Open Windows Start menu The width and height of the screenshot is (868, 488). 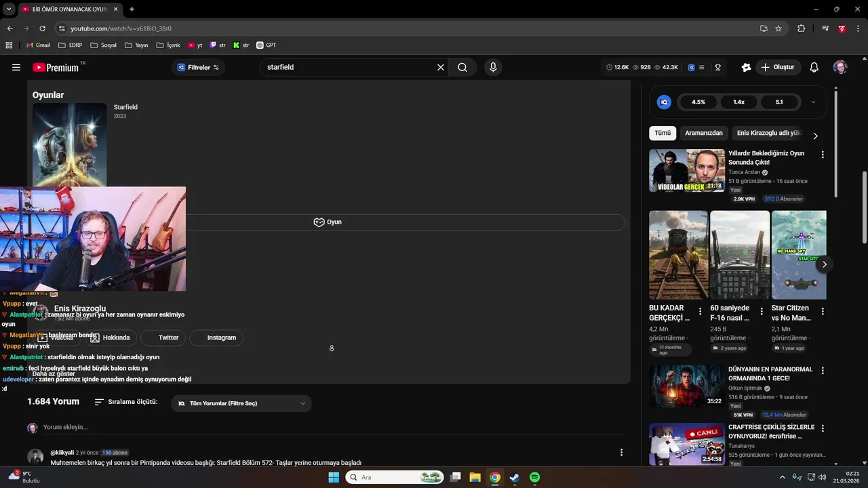tap(334, 477)
